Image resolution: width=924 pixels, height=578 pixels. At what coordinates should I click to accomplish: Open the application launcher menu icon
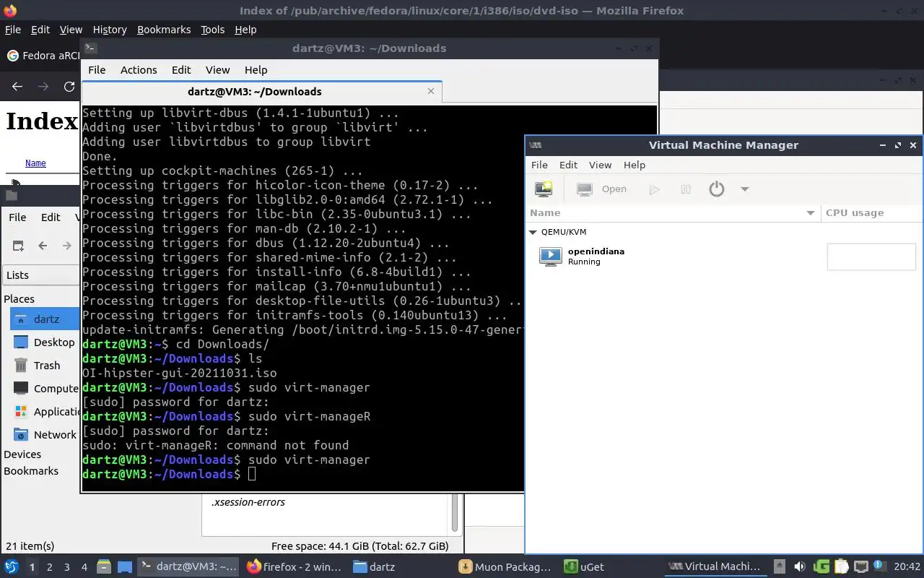pyautogui.click(x=12, y=567)
